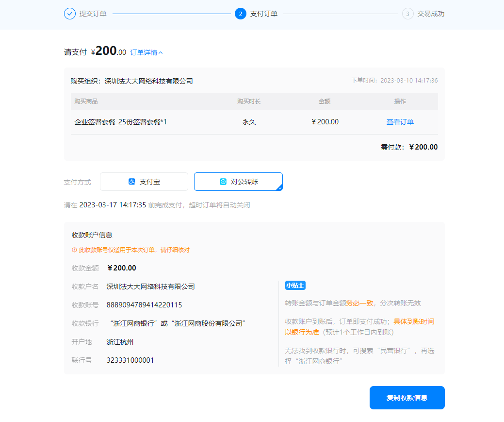This screenshot has height=422, width=504.
Task: Click the orange warning notice icon
Action: tap(74, 250)
